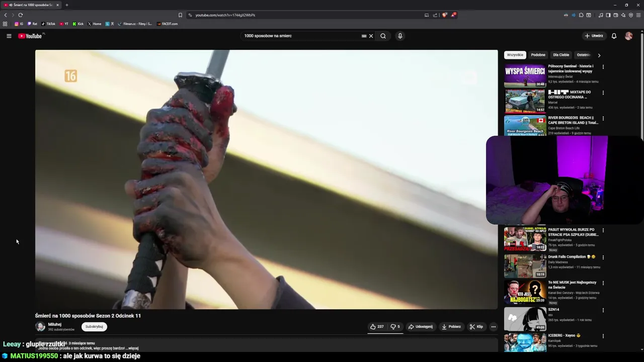Go to the YouTube home logo
The image size is (644, 362).
[x=31, y=36]
